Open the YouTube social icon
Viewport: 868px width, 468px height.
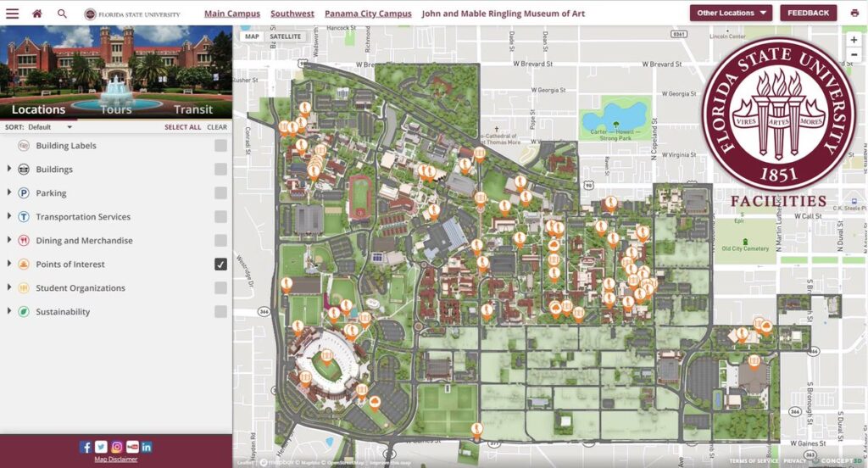click(132, 447)
